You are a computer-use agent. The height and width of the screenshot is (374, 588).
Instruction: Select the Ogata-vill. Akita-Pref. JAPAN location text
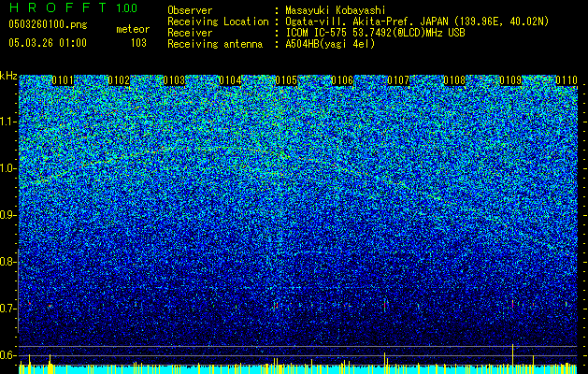417,22
